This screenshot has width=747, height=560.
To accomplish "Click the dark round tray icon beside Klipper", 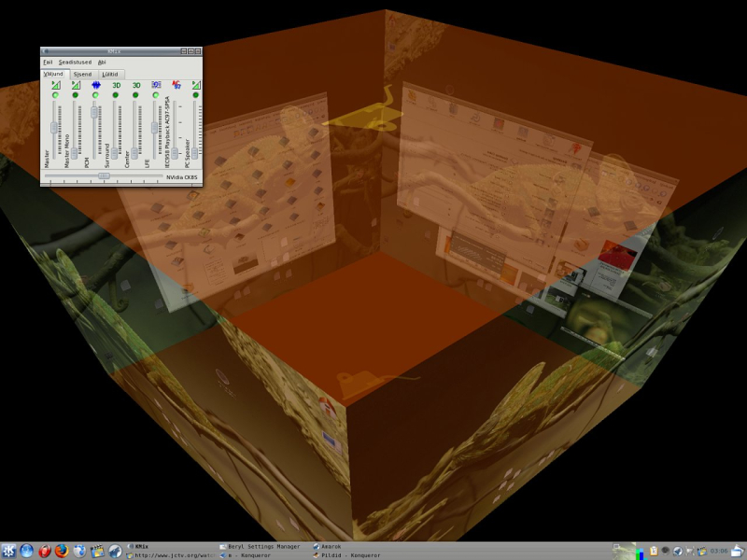I will [x=666, y=550].
